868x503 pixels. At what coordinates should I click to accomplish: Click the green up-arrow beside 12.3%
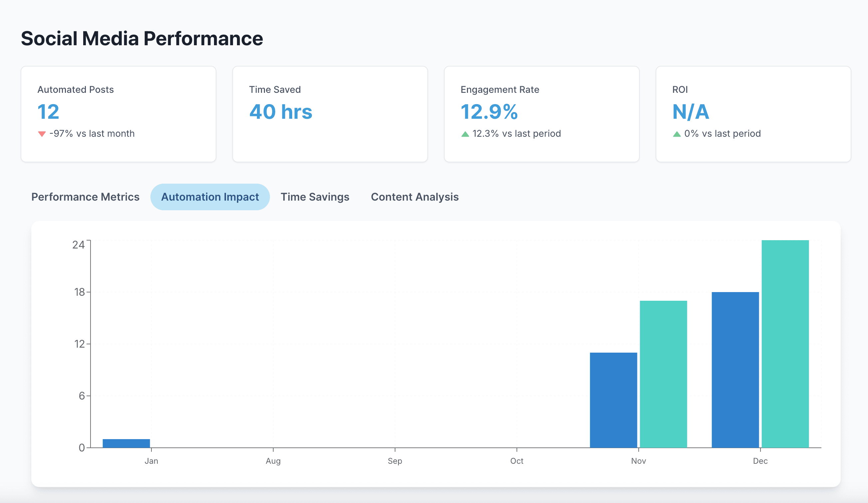pos(465,134)
